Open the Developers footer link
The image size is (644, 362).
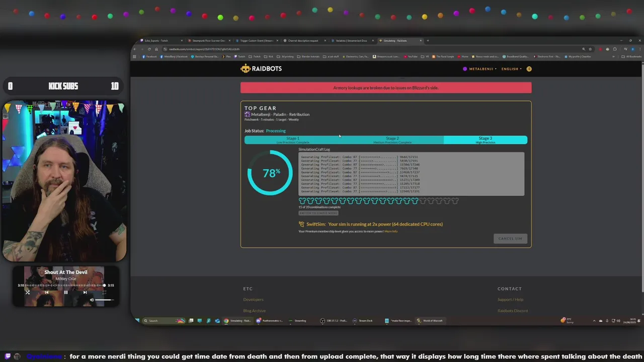pyautogui.click(x=253, y=300)
